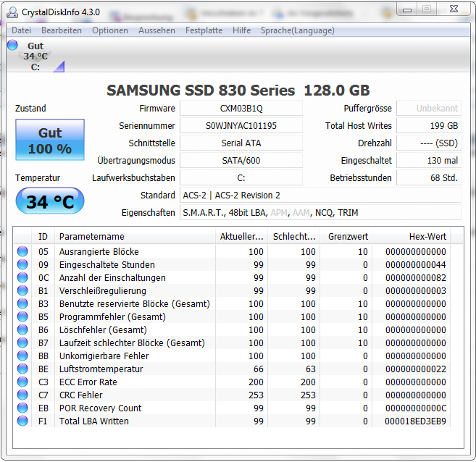Image resolution: width=476 pixels, height=462 pixels.
Task: Click the status orb for ECC Error Rate
Action: tap(22, 382)
